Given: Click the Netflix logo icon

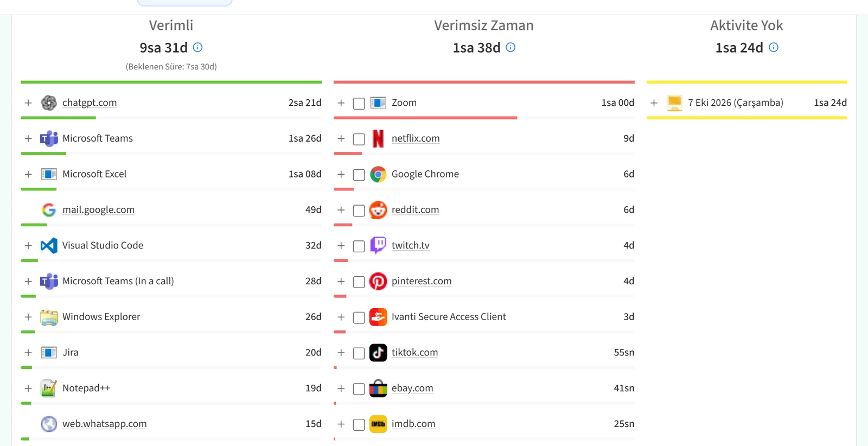Looking at the screenshot, I should click(x=378, y=139).
